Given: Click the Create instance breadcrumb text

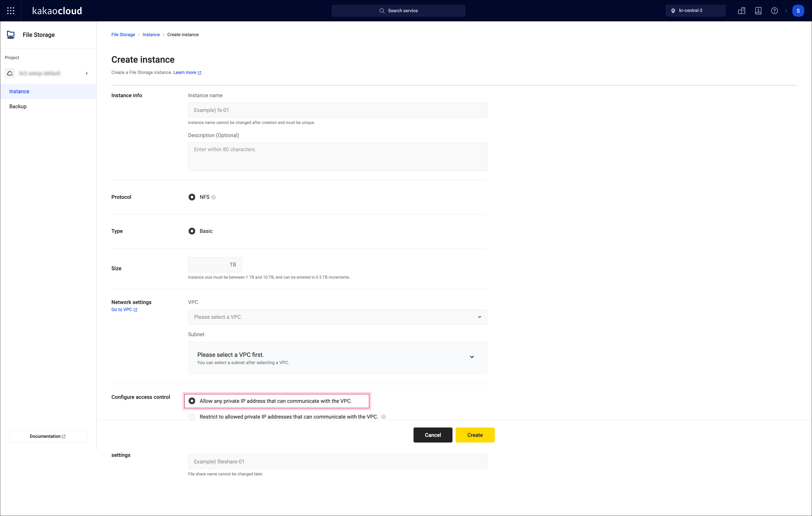Looking at the screenshot, I should [183, 35].
